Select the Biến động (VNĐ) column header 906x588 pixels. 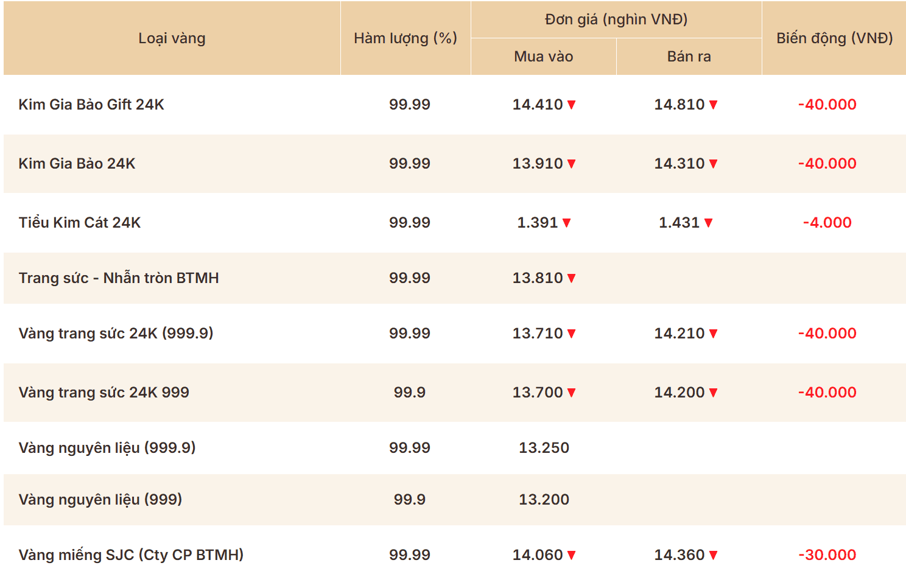coord(834,38)
